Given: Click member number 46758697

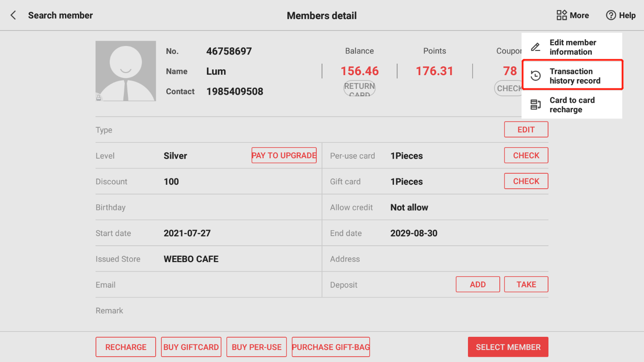Looking at the screenshot, I should tap(229, 51).
